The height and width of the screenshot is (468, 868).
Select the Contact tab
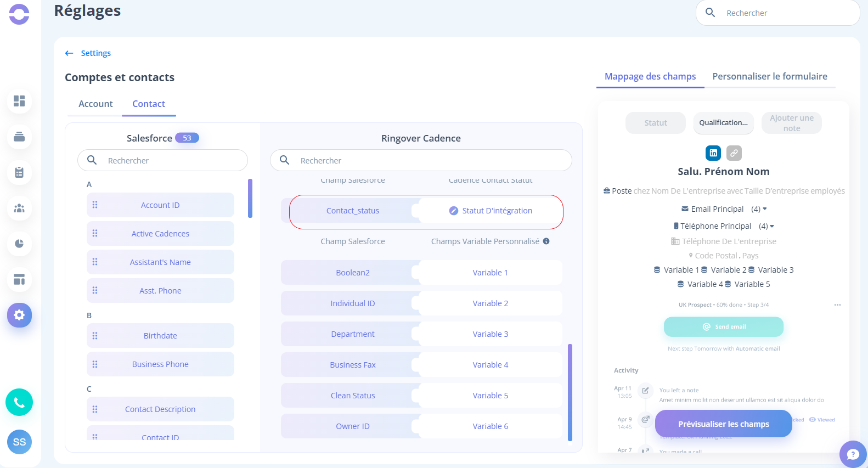[x=149, y=104]
